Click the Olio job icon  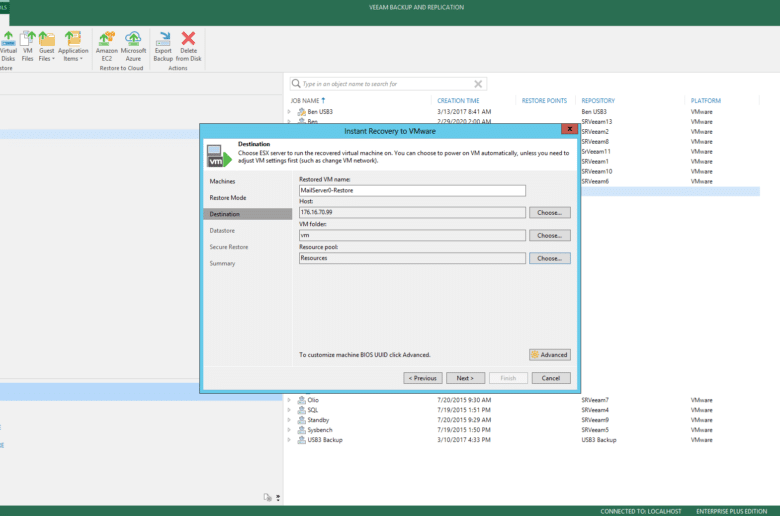[301, 400]
